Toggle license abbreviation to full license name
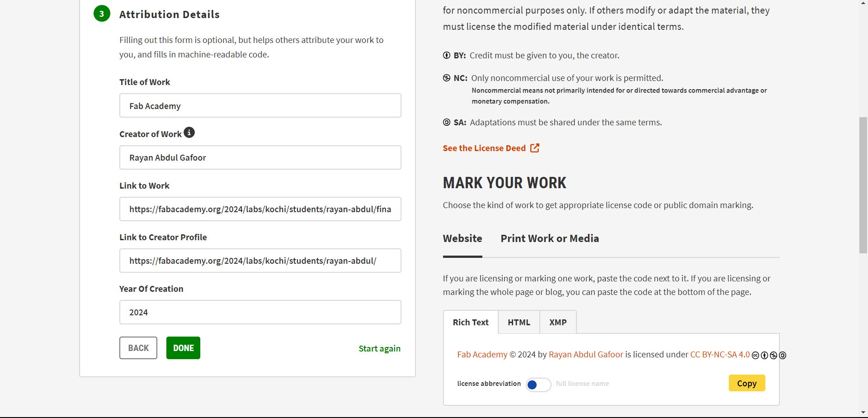Image resolution: width=868 pixels, height=418 pixels. (538, 385)
